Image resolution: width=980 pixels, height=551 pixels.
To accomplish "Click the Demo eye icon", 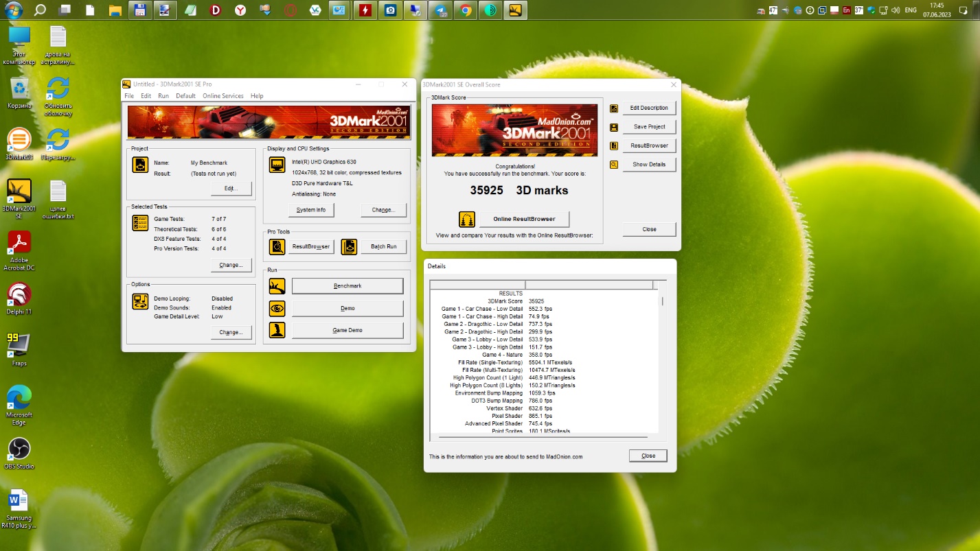I will point(277,309).
